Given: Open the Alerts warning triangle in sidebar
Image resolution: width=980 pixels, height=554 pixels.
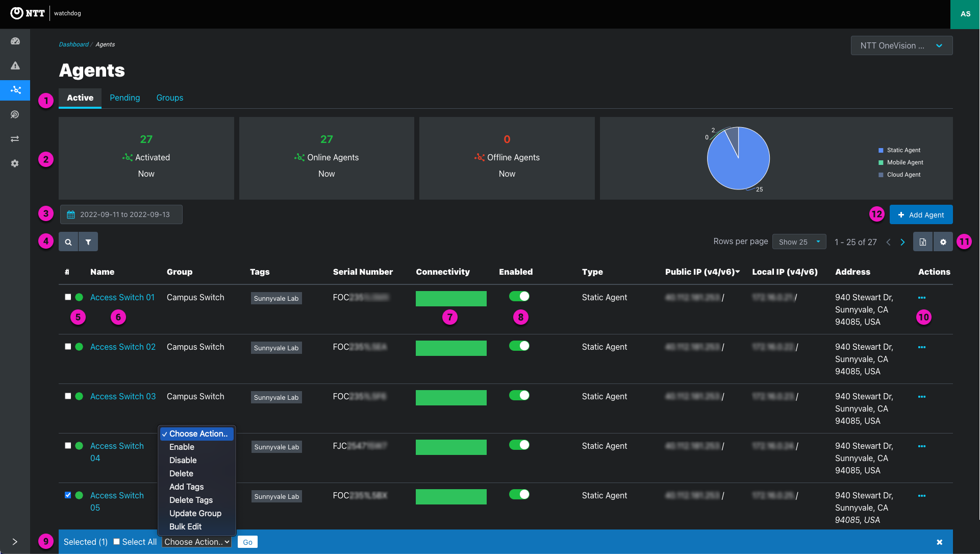Looking at the screenshot, I should coord(15,65).
